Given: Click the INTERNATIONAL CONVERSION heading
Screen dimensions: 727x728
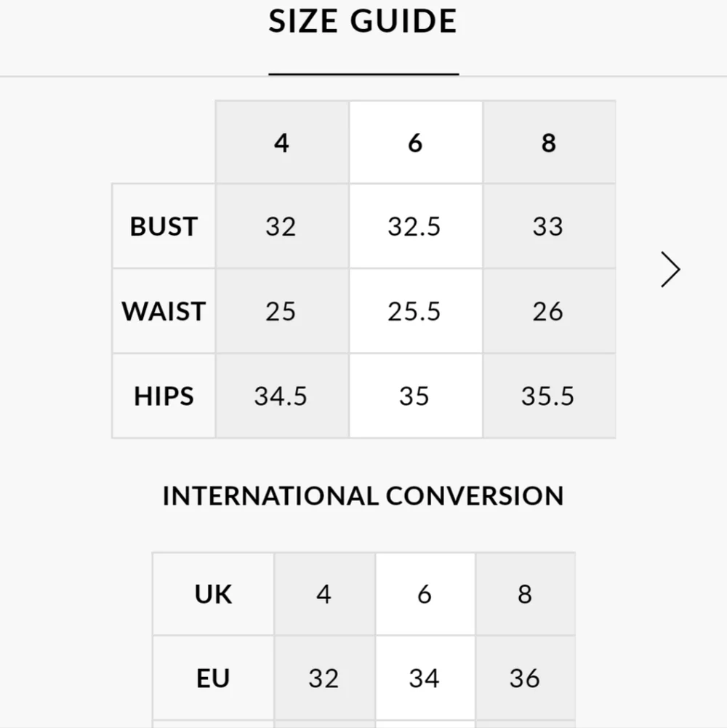Looking at the screenshot, I should (x=363, y=495).
